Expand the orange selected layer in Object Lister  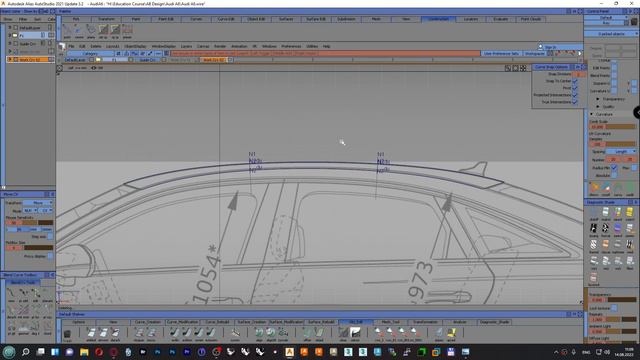(10, 60)
